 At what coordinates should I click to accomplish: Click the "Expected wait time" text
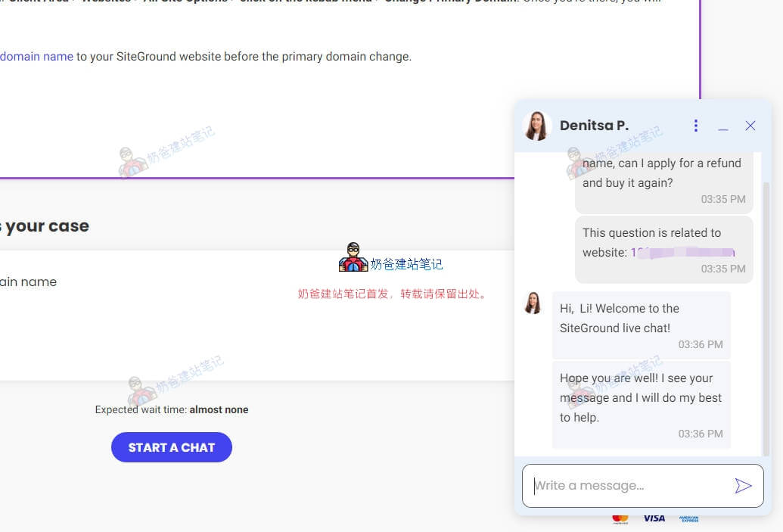[171, 409]
